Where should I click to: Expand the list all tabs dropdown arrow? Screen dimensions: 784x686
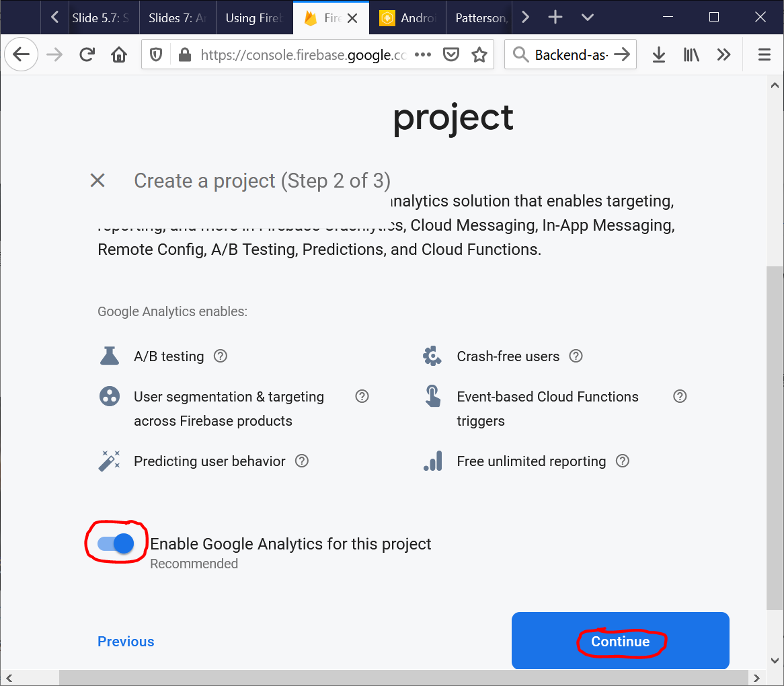[x=587, y=17]
